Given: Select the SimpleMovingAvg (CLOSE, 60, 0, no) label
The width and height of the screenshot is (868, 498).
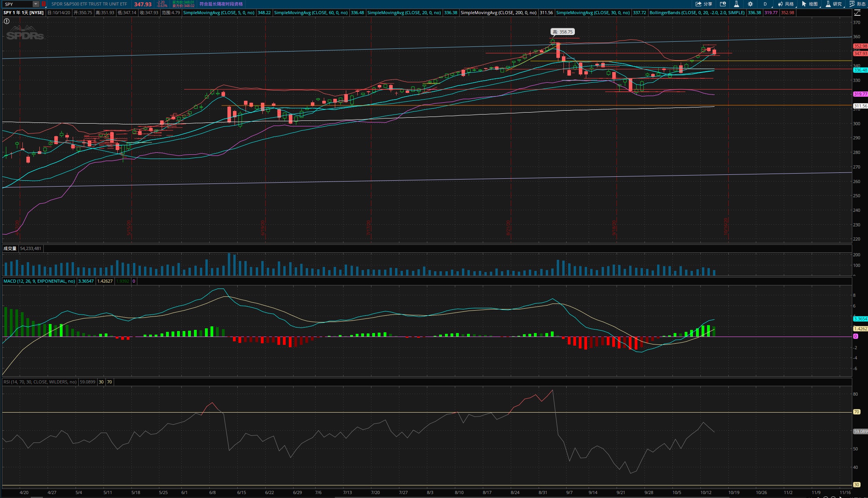Looking at the screenshot, I should [311, 13].
